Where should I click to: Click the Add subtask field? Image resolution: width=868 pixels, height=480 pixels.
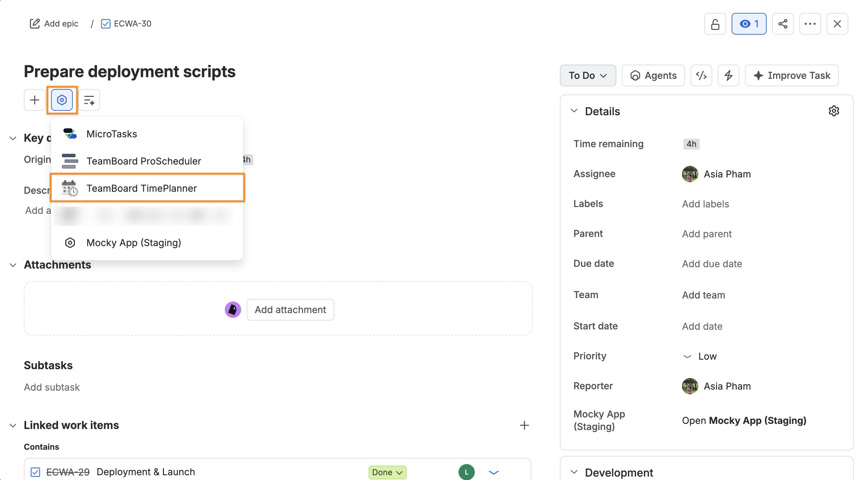52,387
